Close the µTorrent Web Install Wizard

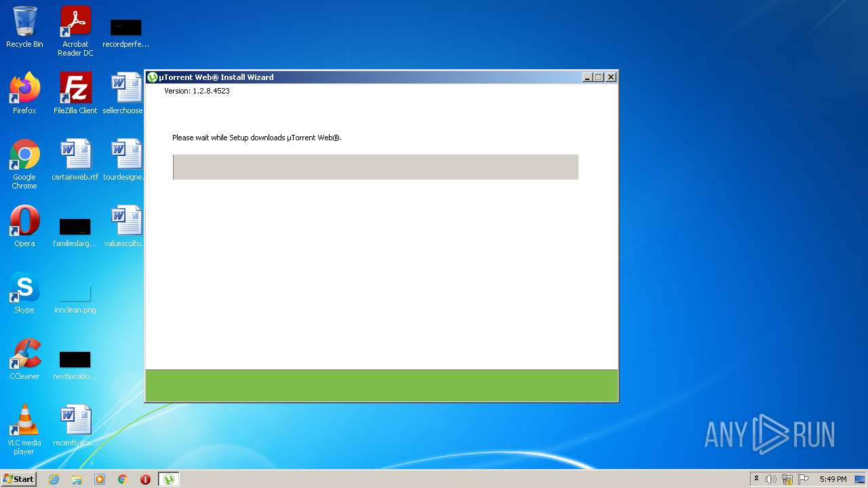[x=611, y=77]
